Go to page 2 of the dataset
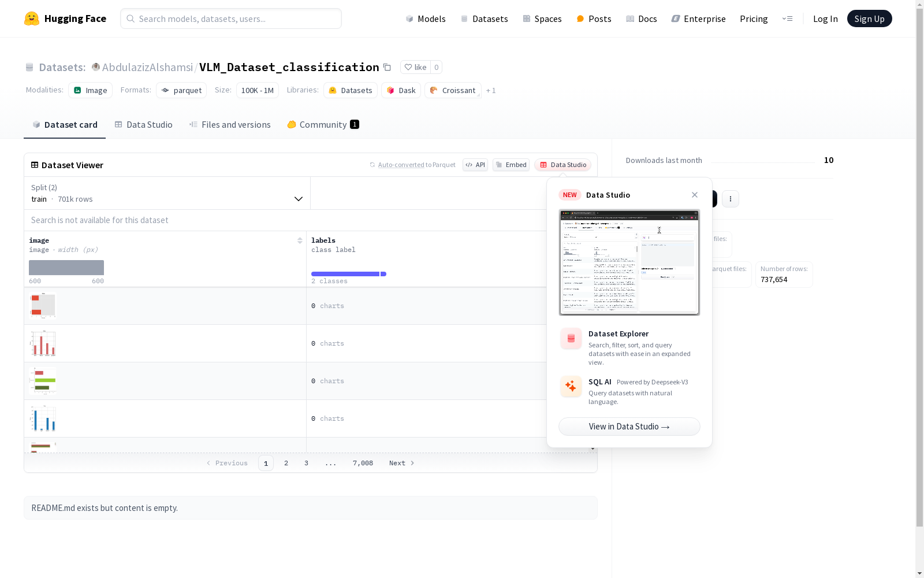Screen dimensions: 924x578 coord(286,463)
